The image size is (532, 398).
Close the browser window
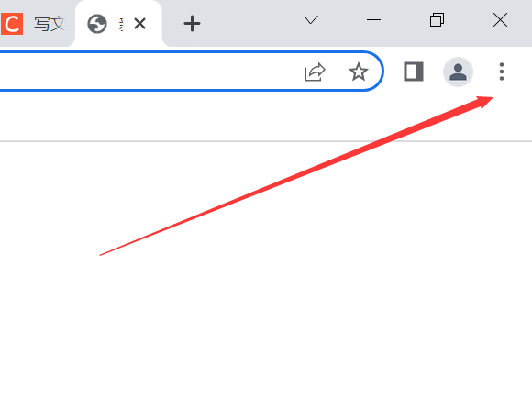[500, 20]
